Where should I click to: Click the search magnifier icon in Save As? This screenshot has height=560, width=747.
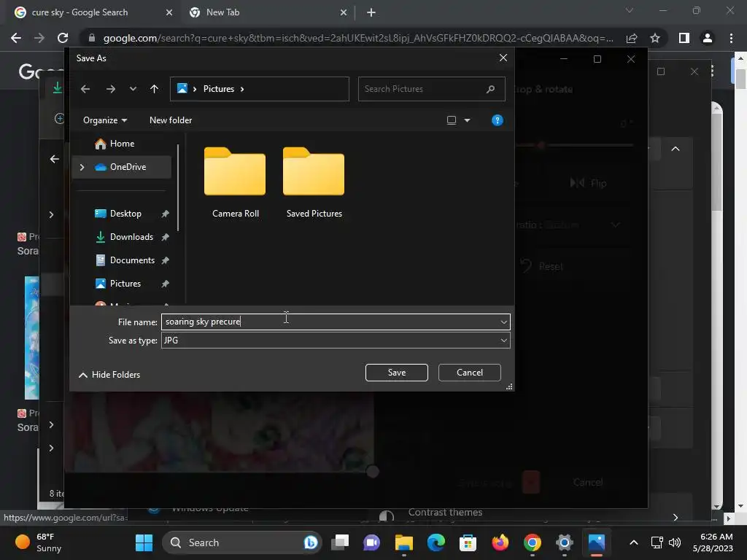[x=490, y=89]
